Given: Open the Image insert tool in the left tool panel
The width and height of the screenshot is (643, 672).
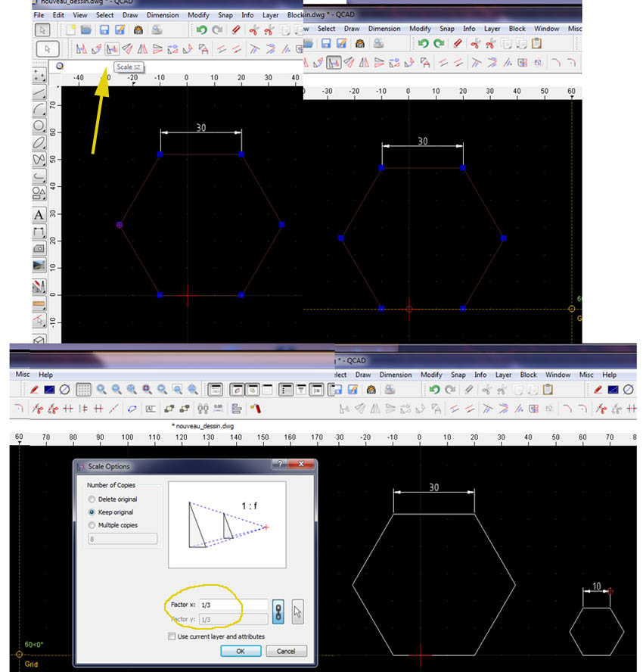Looking at the screenshot, I should pos(39,266).
